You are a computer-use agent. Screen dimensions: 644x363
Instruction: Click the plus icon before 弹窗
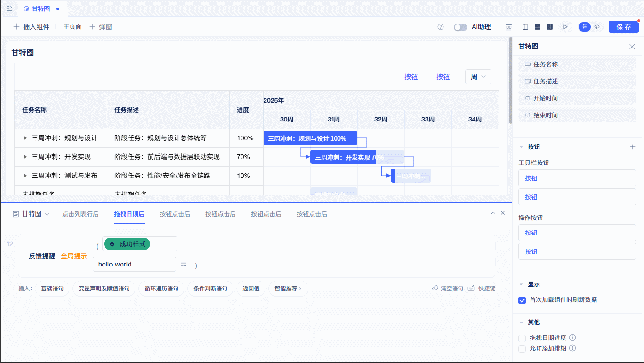pos(92,27)
